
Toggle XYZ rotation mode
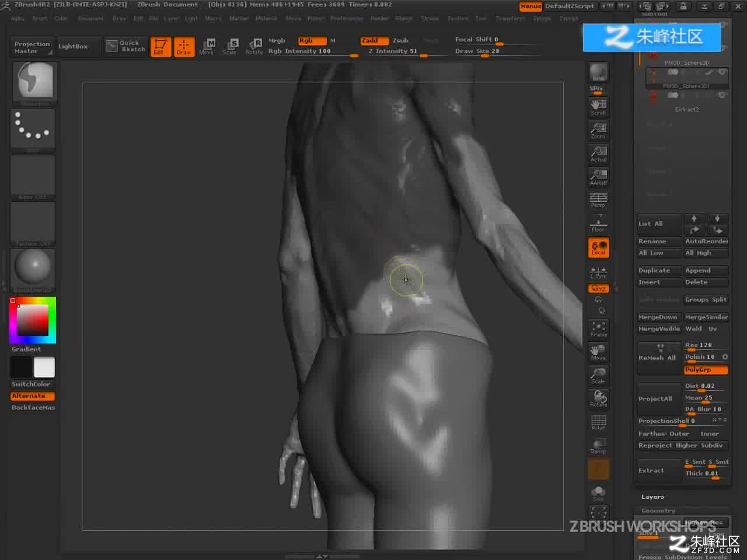[598, 289]
